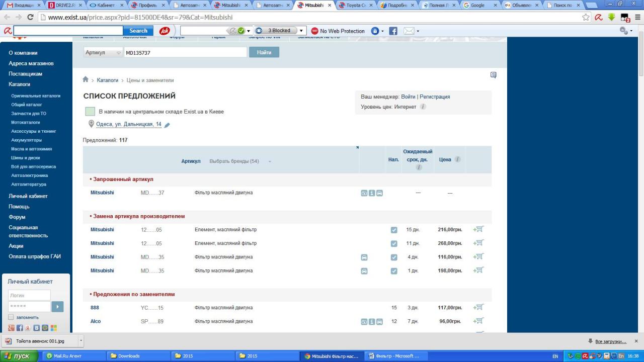The height and width of the screenshot is (362, 644).
Task: Add the 198,00грн. Mitsubishi offer to cart
Action: coord(478,270)
